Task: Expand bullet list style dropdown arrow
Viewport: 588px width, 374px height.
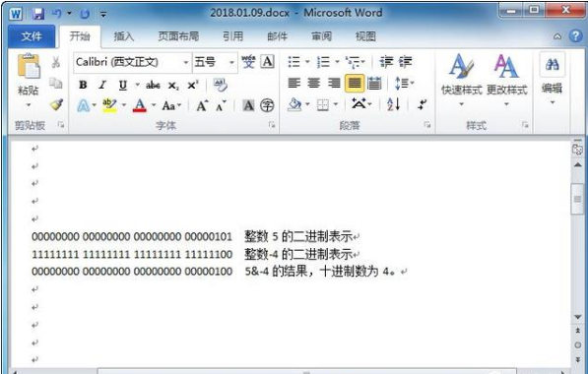Action: click(307, 62)
